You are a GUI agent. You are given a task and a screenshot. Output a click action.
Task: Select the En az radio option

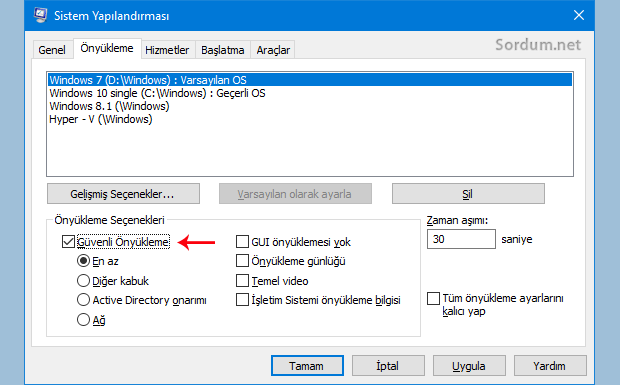tap(83, 261)
